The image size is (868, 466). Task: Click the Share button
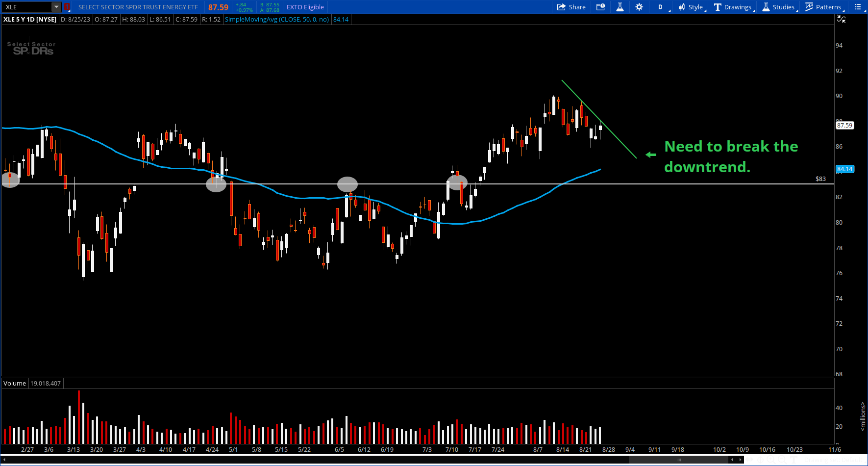point(571,7)
